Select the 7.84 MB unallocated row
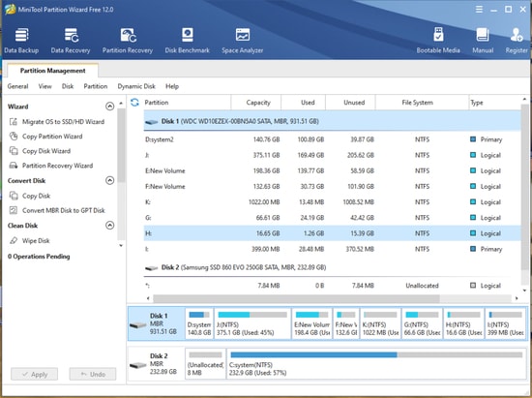 (x=332, y=286)
